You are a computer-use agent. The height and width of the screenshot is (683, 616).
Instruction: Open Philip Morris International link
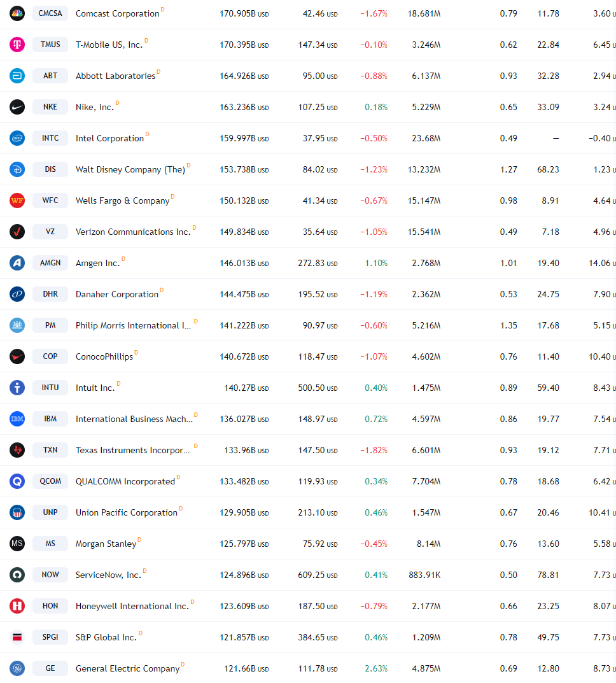tap(133, 325)
